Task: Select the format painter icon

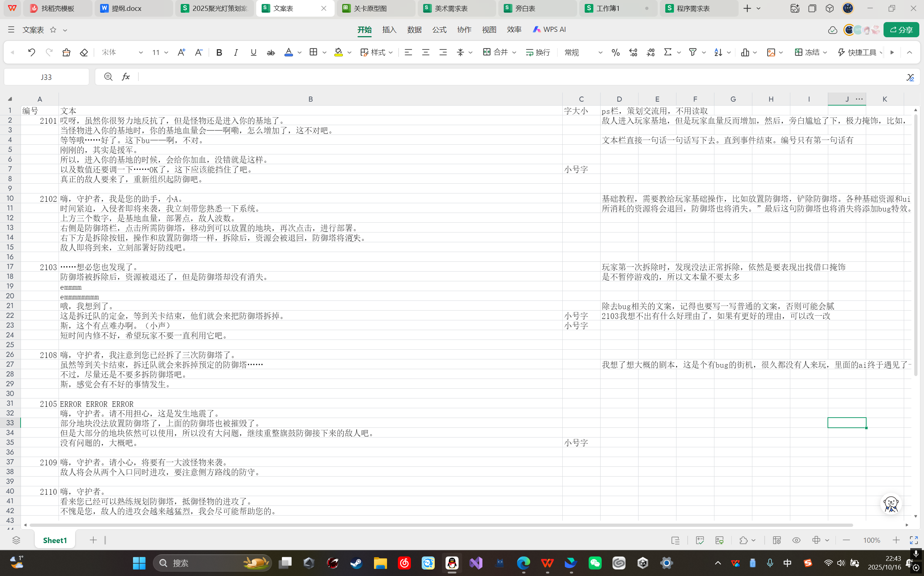Action: pyautogui.click(x=66, y=52)
